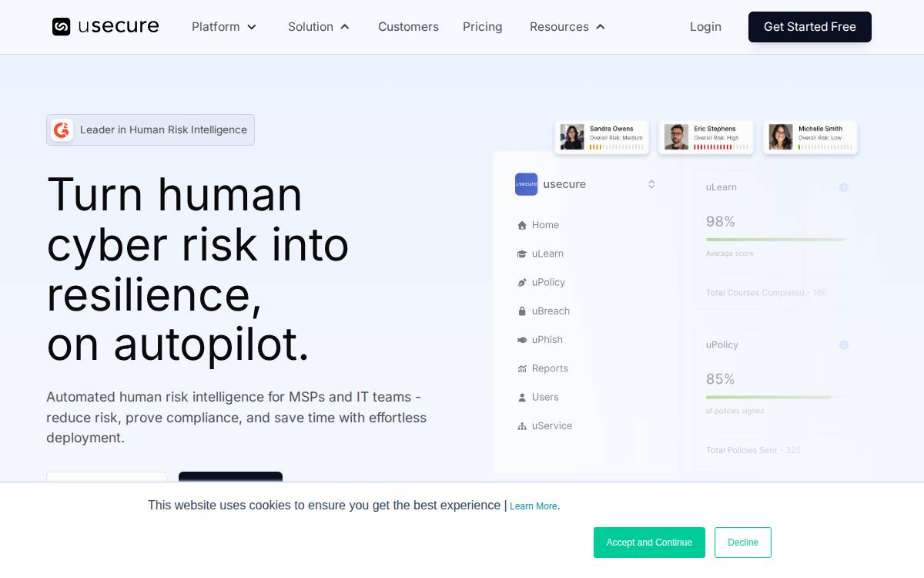Collapse the Resources menu chevron

601,27
